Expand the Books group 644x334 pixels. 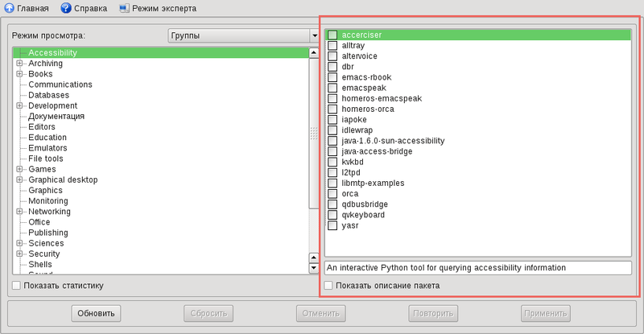coord(19,74)
